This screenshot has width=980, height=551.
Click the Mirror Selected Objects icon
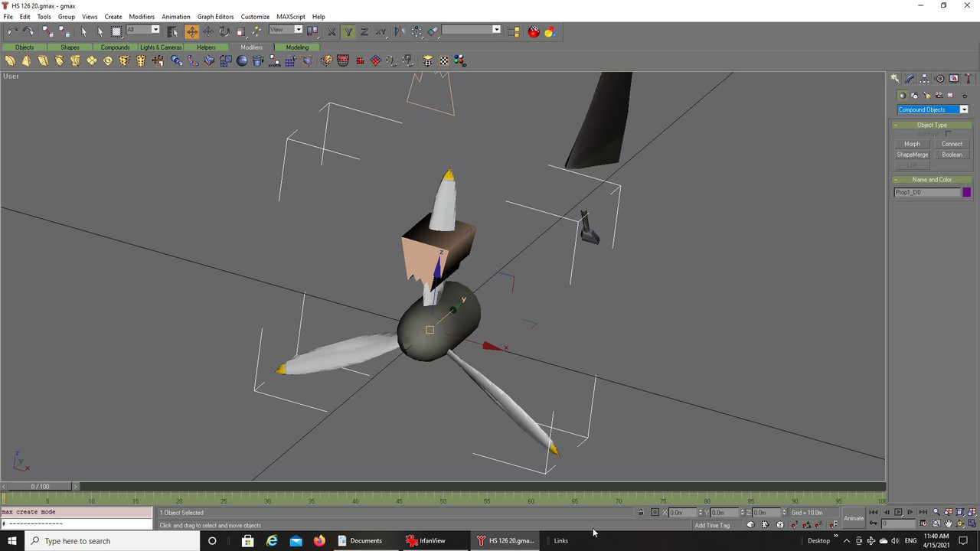point(400,31)
